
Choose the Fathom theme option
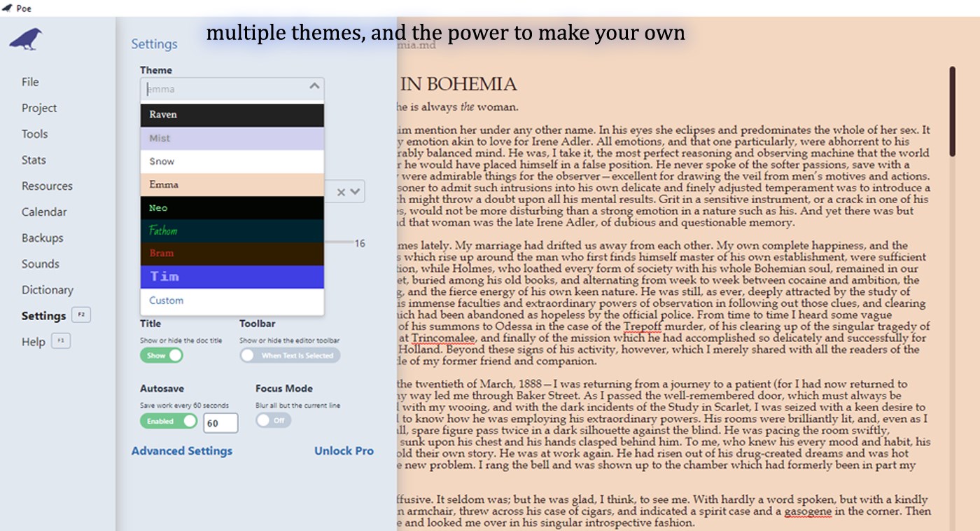(232, 230)
